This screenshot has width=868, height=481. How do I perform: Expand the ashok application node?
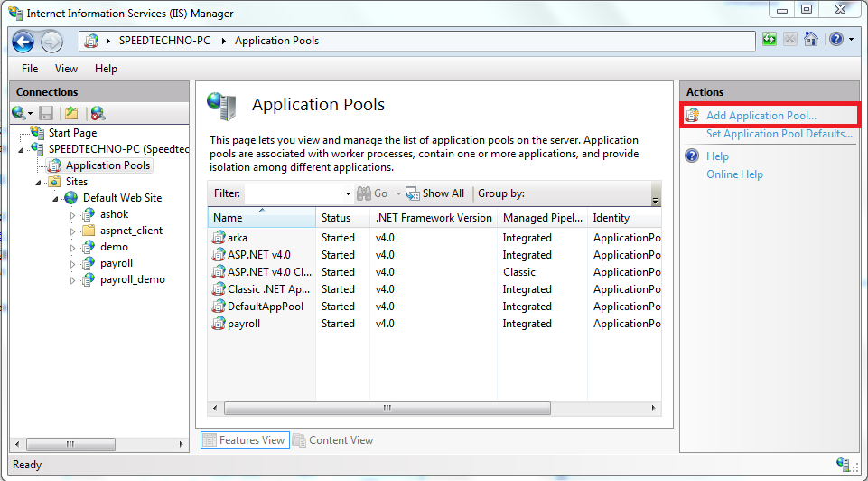tap(72, 215)
